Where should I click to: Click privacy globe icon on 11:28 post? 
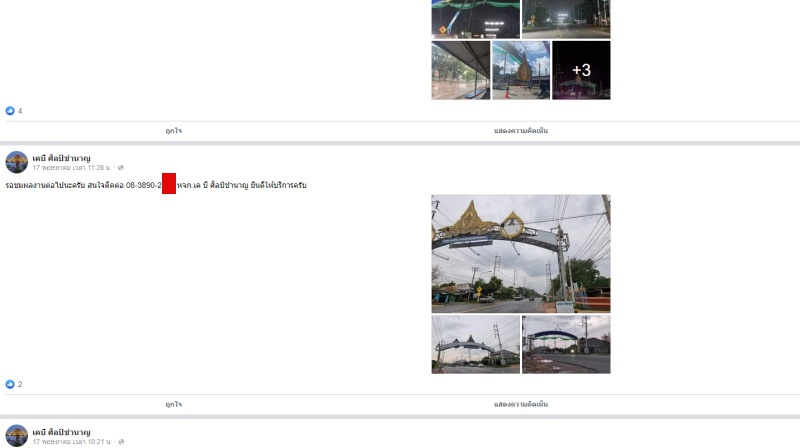point(121,168)
